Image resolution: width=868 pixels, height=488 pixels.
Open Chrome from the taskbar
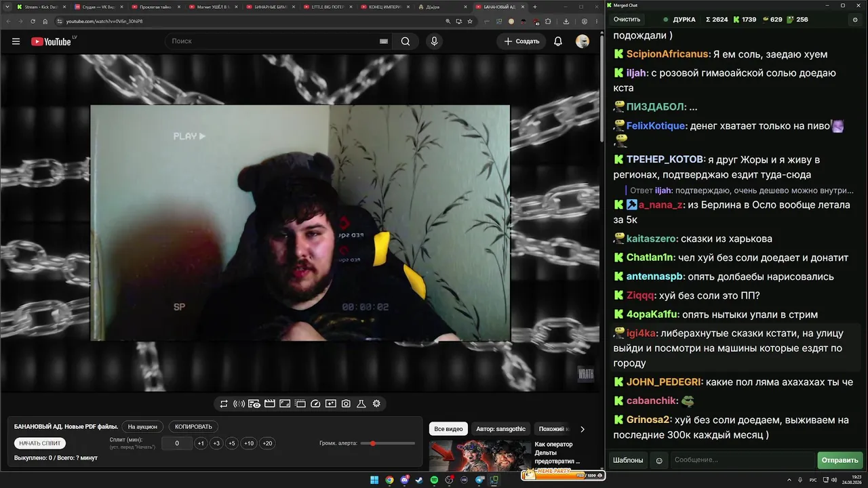[x=389, y=481]
